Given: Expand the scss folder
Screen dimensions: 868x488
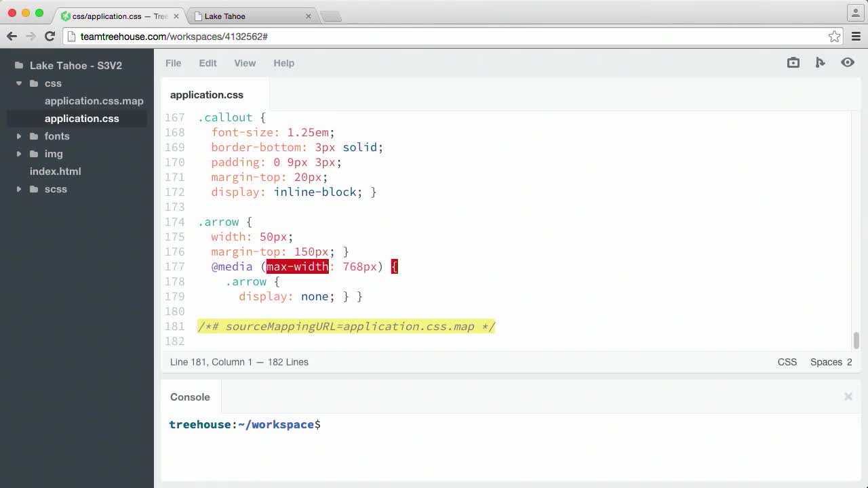Looking at the screenshot, I should click(18, 189).
